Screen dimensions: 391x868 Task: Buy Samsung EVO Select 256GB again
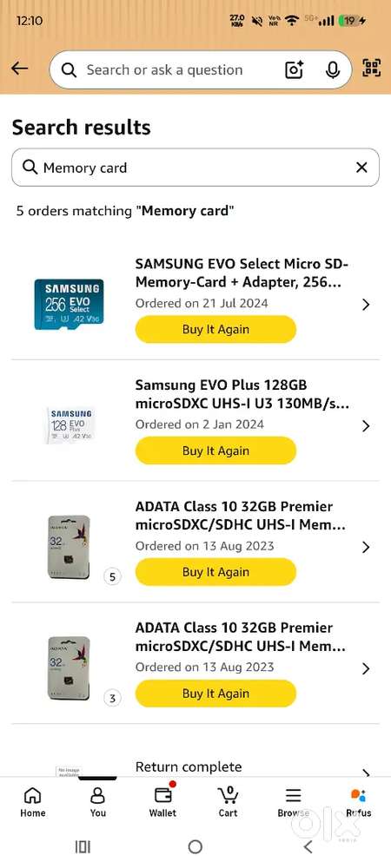pos(216,329)
